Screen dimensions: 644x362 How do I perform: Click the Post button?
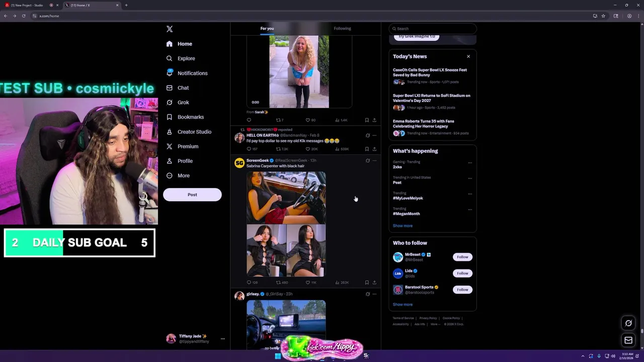192,195
